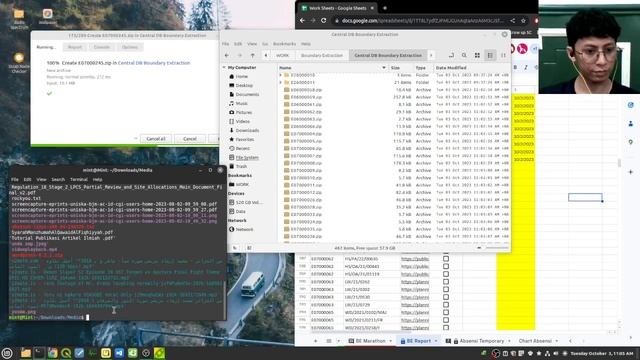Switch file manager to icon view
The image size is (640, 360).
(477, 56)
